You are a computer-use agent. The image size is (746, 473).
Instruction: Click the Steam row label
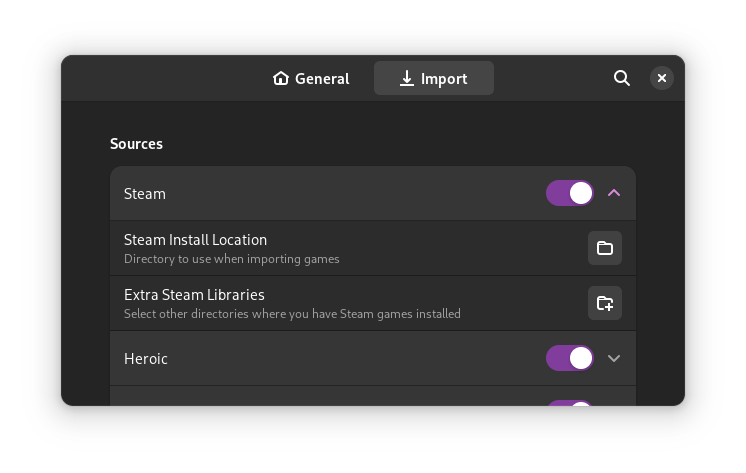[x=145, y=194]
